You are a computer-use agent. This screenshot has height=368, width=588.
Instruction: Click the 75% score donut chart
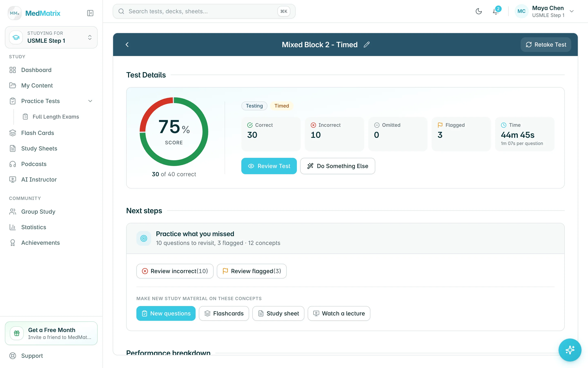(x=174, y=132)
